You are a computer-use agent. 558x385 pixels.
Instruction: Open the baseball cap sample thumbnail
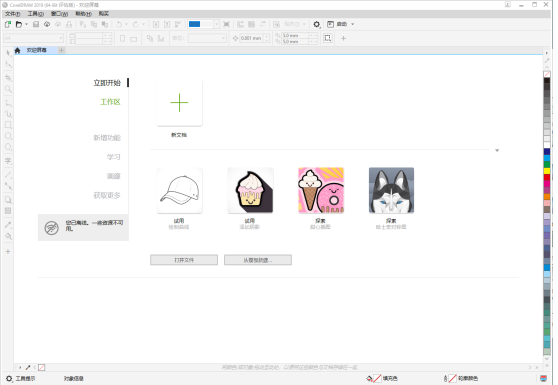click(179, 190)
